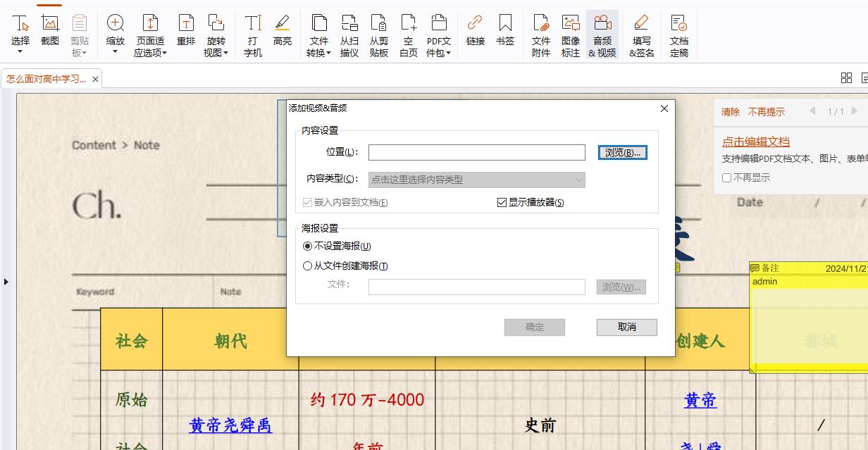This screenshot has height=450, width=868.
Task: Open the 填写&签名 fill and sign tool
Action: [641, 35]
